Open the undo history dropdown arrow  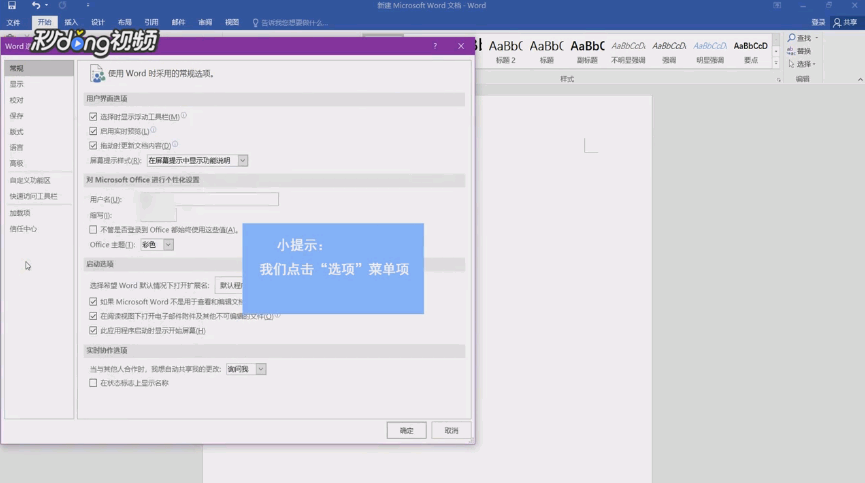click(x=46, y=6)
